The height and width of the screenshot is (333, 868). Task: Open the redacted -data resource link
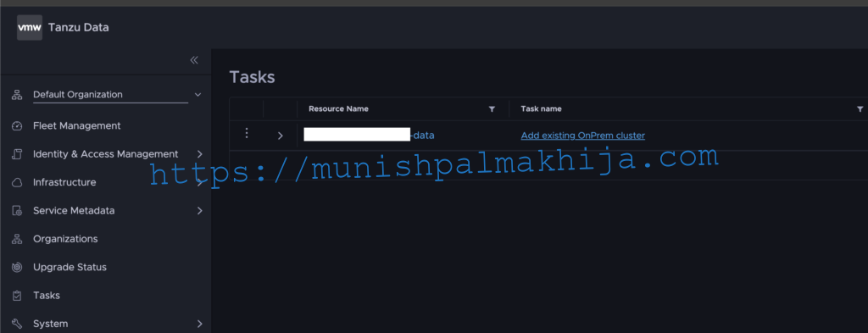pyautogui.click(x=369, y=135)
